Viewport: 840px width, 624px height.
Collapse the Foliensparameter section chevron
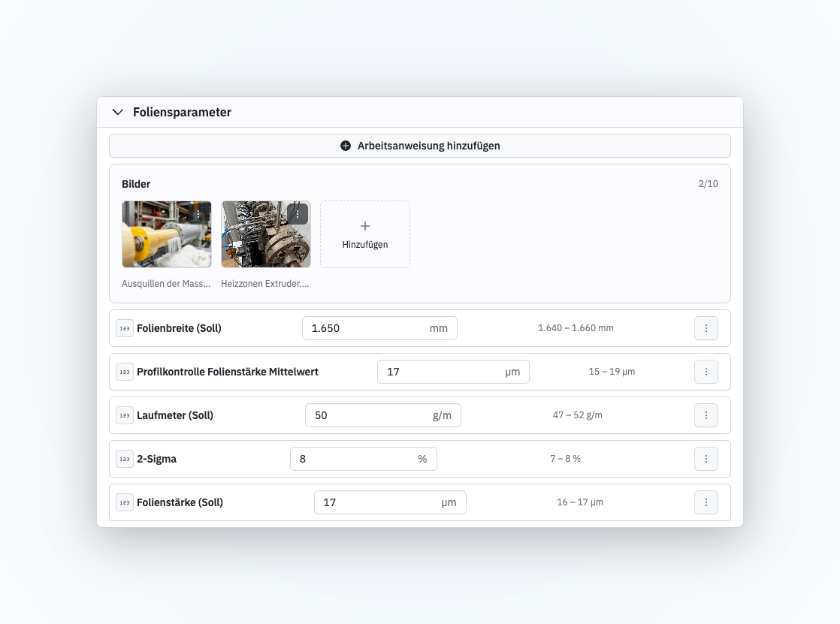tap(118, 112)
